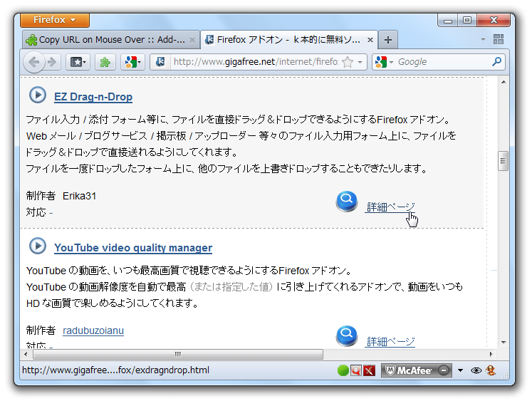Click the tab groups grid icon
This screenshot has width=532, height=401.
tap(498, 39)
